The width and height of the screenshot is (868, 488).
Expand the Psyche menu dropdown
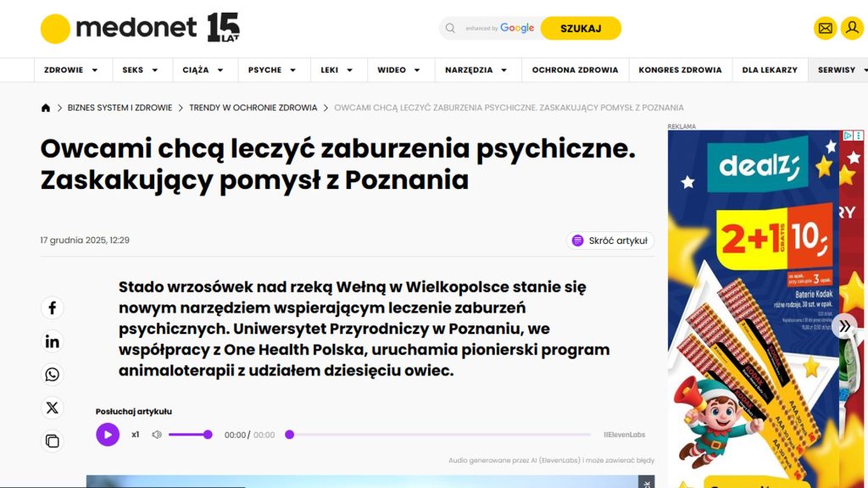[272, 69]
